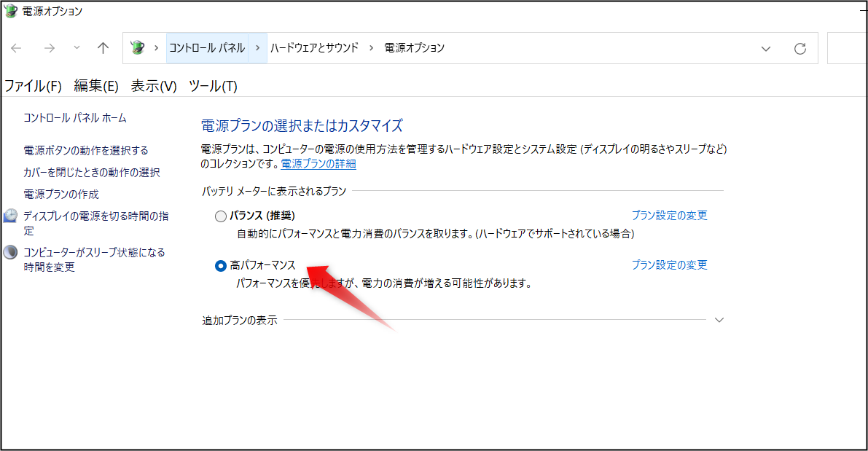Select the バランス (推奨) power plan
This screenshot has width=868, height=451.
coord(220,216)
